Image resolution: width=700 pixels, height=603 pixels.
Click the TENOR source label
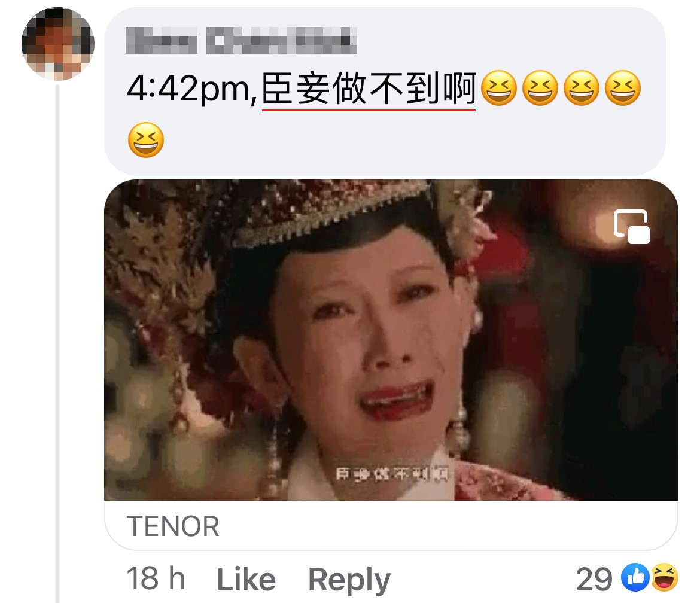click(x=174, y=526)
